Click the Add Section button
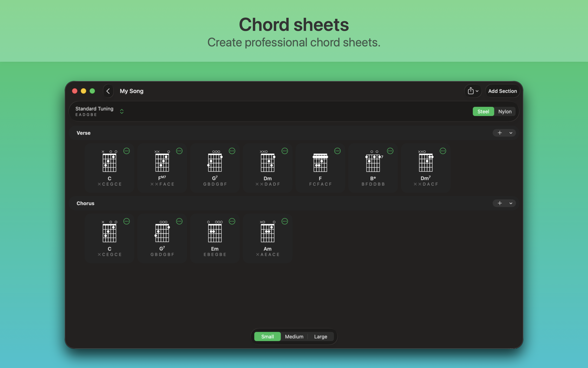 502,91
